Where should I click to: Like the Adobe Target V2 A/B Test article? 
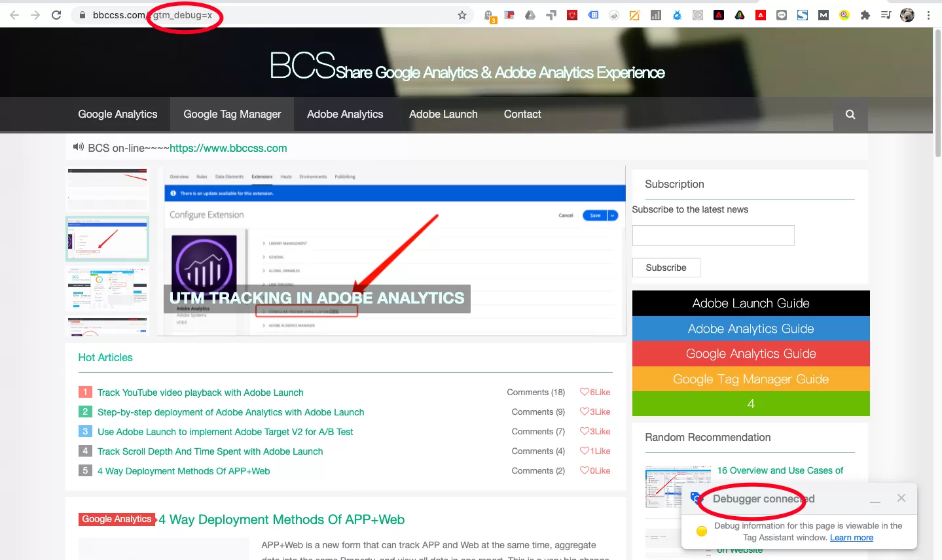[595, 432]
